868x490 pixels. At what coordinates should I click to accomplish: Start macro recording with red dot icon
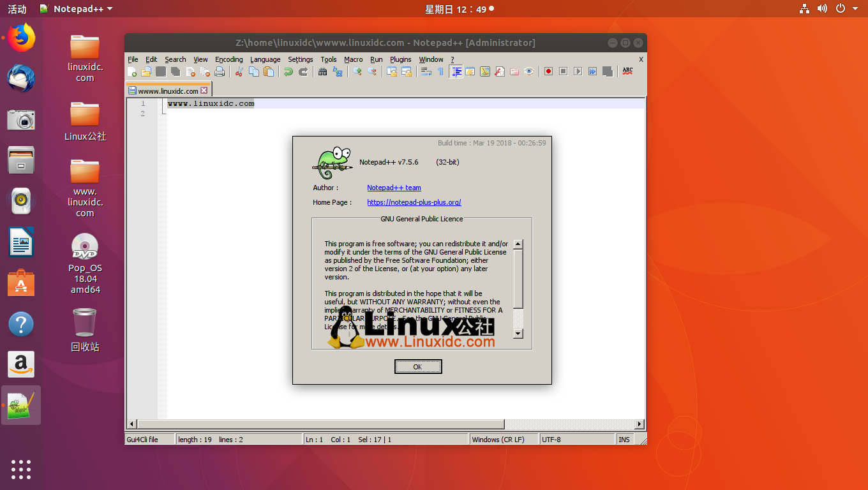click(548, 71)
